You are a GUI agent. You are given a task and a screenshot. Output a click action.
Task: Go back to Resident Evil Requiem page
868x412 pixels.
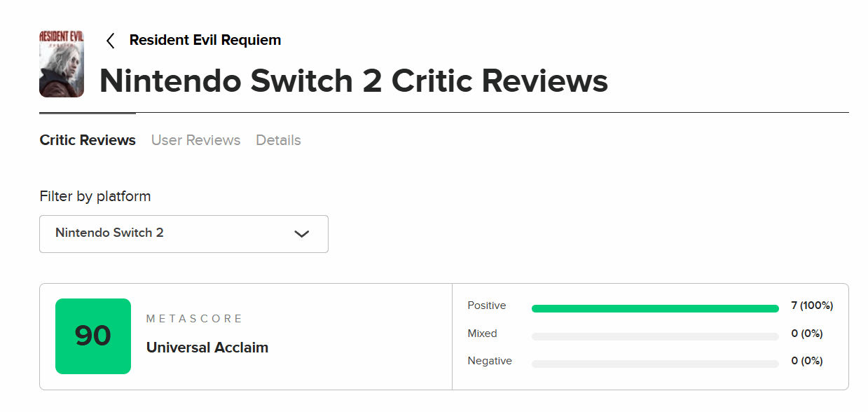pyautogui.click(x=205, y=41)
